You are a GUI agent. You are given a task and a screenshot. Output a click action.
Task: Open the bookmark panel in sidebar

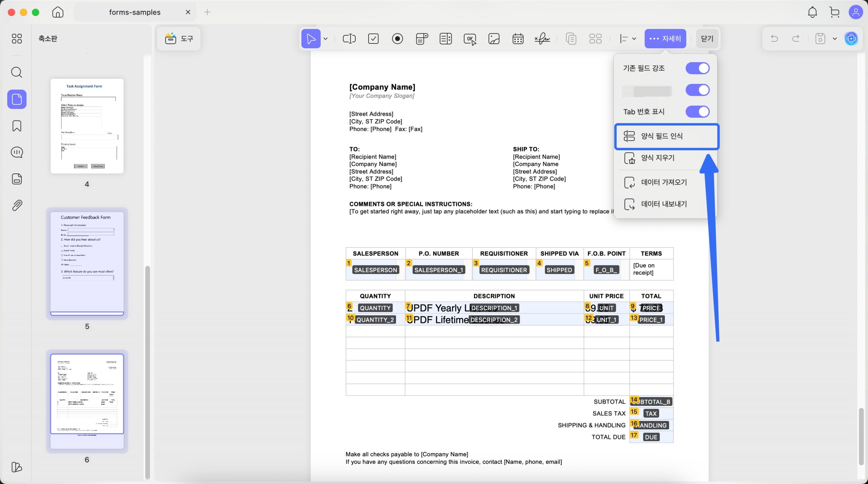point(17,126)
